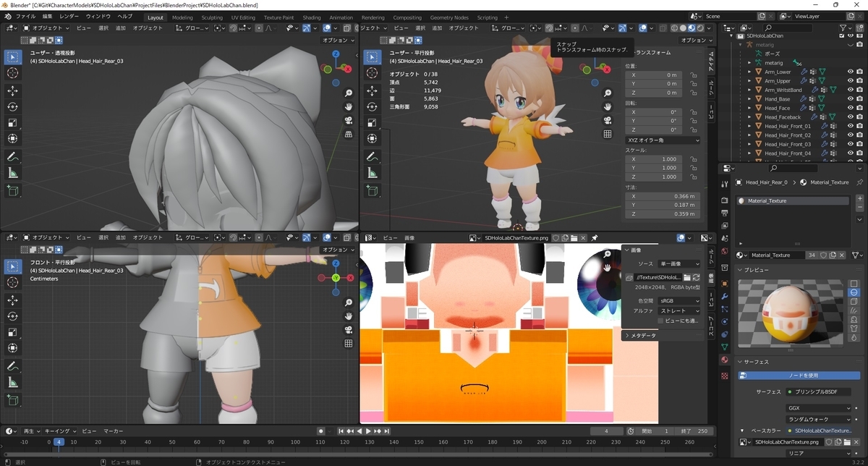Collapse the サーフェス panel

click(x=740, y=362)
